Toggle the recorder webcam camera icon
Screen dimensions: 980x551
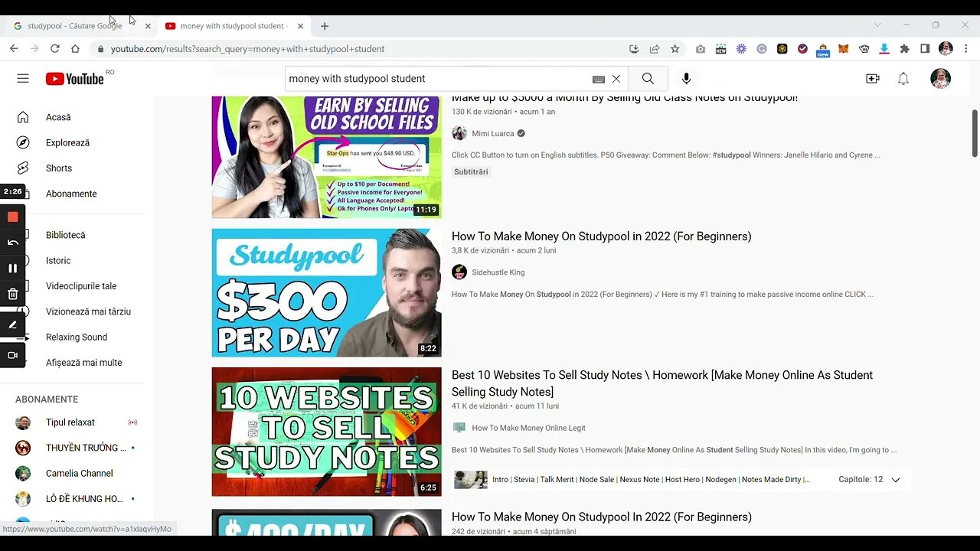pyautogui.click(x=13, y=355)
